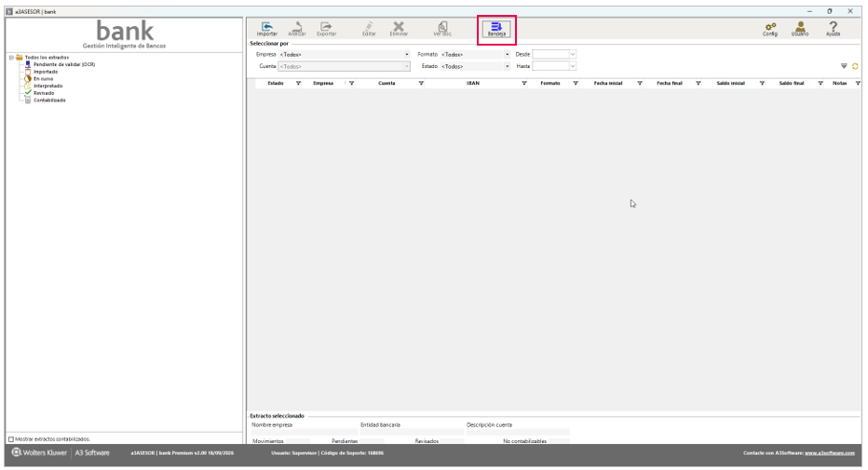
Task: Click the Ver doc. toolbar icon
Action: [442, 29]
